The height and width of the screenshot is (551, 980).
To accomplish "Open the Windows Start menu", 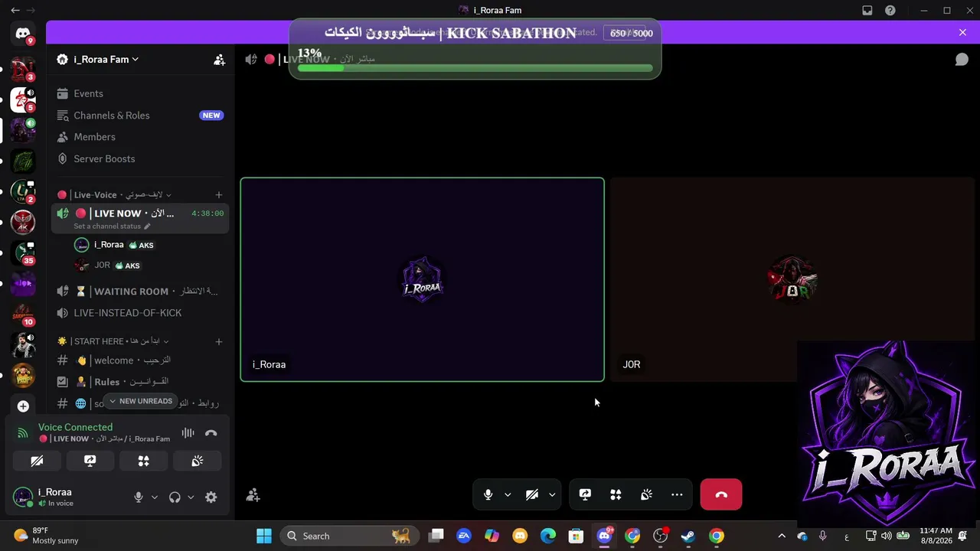I will tap(263, 536).
